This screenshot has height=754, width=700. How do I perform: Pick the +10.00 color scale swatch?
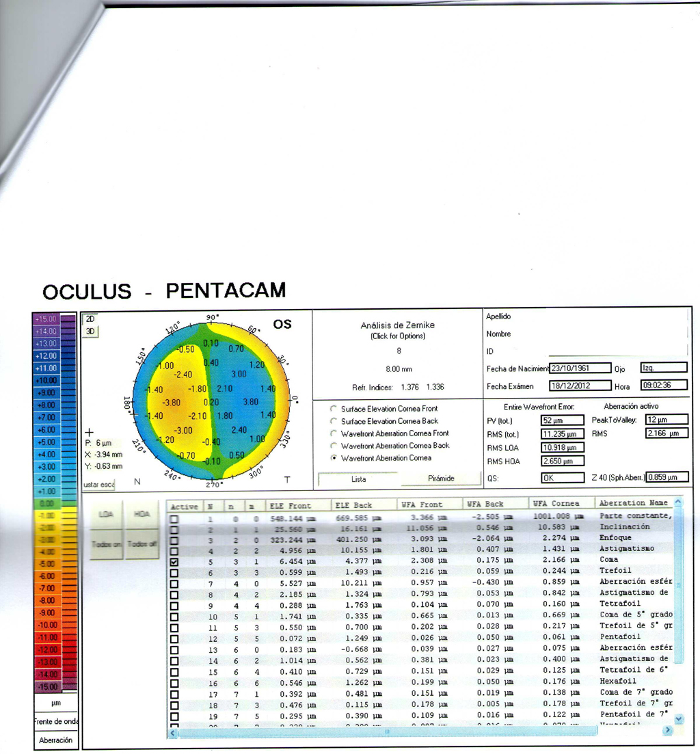[x=46, y=380]
